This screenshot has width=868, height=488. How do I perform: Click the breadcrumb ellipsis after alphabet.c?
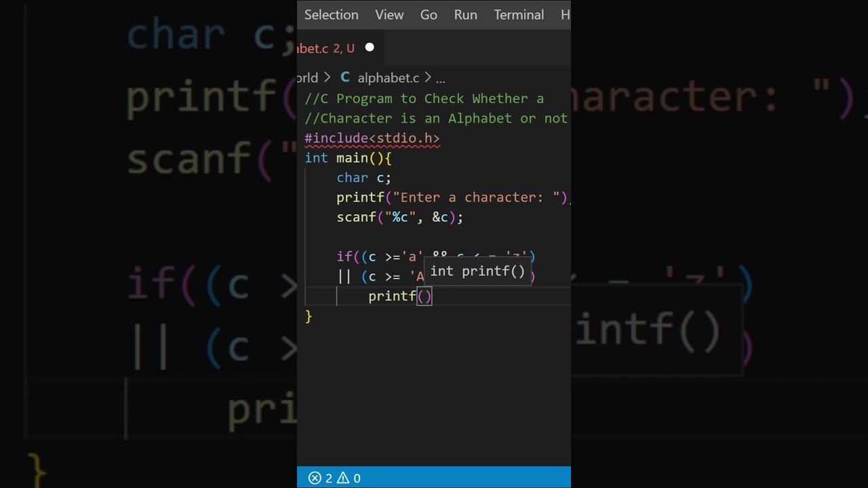[440, 79]
